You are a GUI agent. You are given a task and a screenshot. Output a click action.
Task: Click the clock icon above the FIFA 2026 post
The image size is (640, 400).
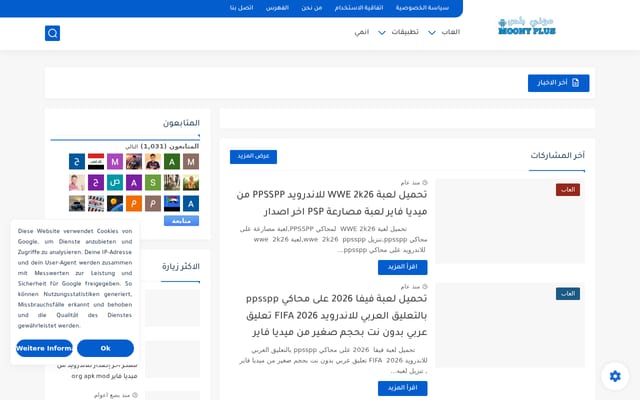(424, 287)
